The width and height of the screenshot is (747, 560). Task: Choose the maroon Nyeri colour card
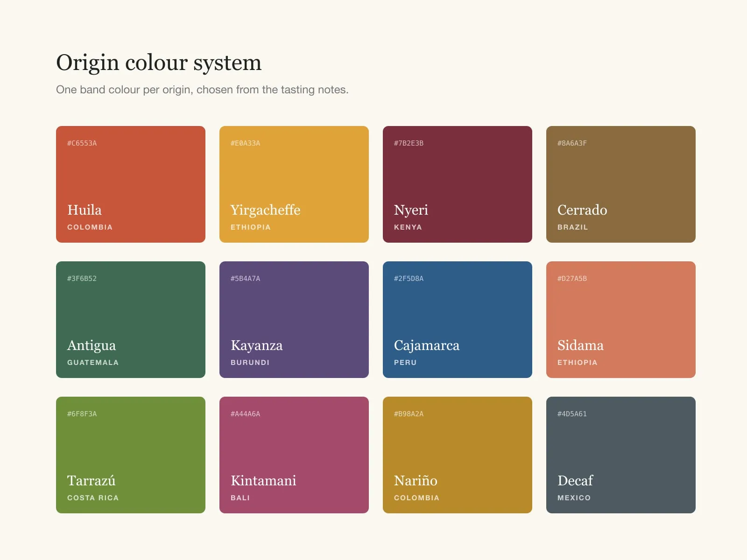point(458,184)
